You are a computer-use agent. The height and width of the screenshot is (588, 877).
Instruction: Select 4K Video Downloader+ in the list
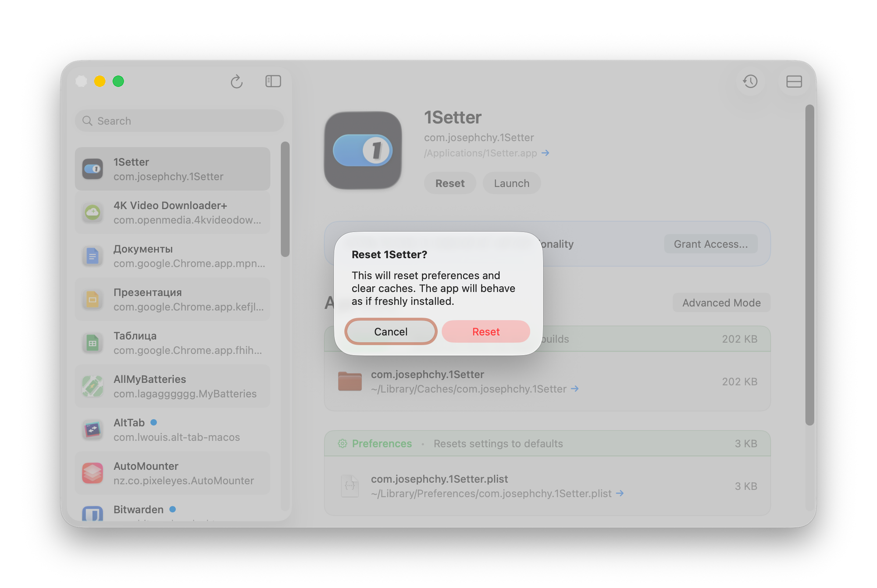click(172, 213)
